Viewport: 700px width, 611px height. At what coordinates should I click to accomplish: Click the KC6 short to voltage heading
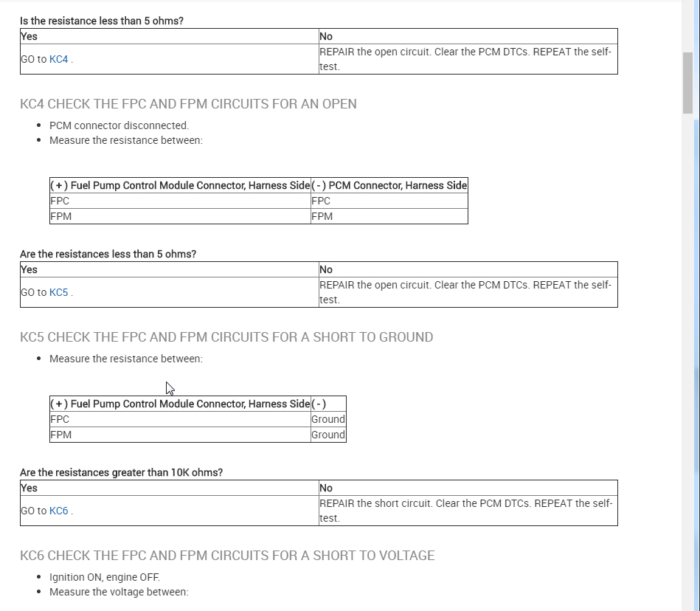click(227, 556)
